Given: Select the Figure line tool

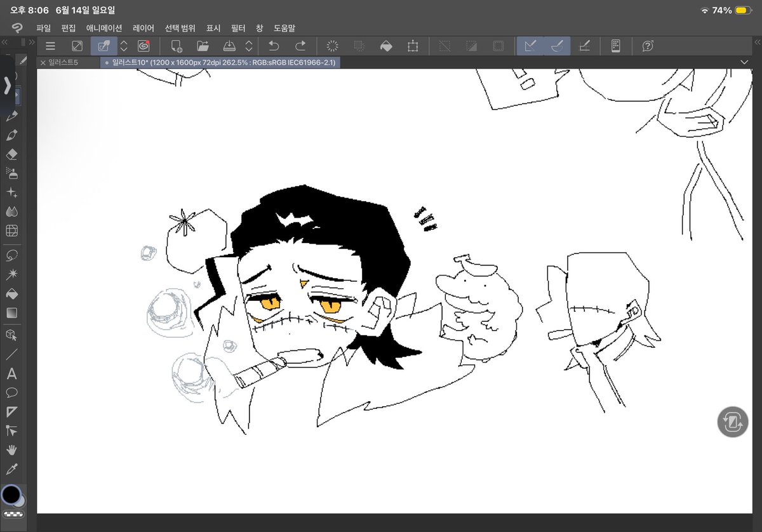Looking at the screenshot, I should point(11,354).
